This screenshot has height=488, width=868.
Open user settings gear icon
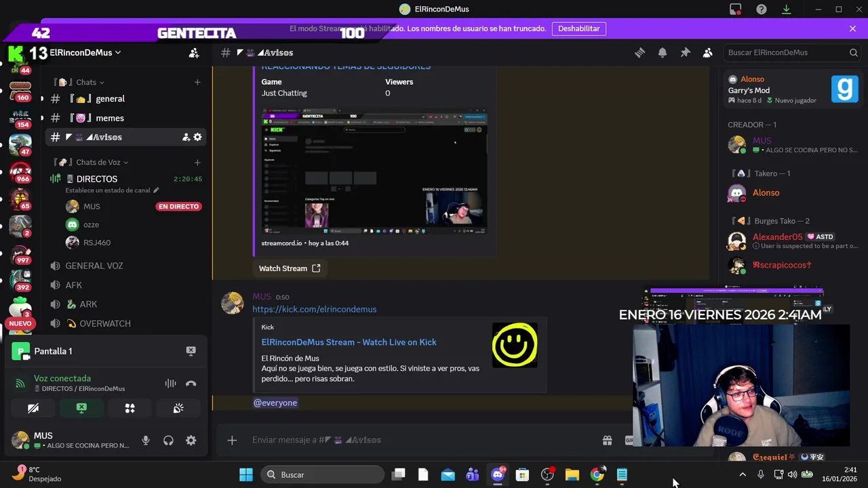tap(191, 441)
